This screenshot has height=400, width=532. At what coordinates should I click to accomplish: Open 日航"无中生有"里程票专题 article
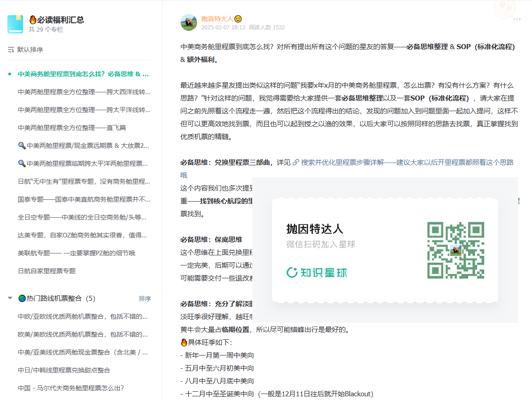(x=84, y=181)
